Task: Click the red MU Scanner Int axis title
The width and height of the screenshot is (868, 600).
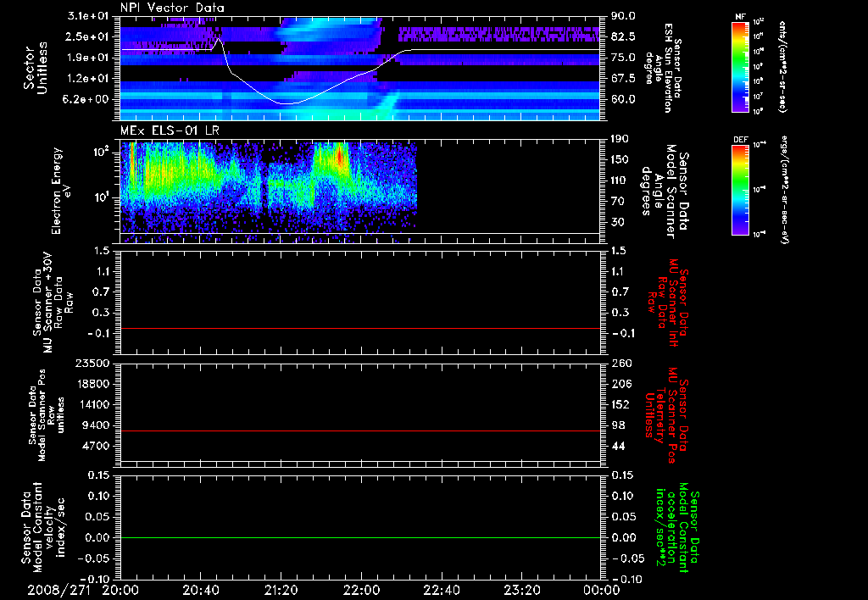Action: point(668,303)
